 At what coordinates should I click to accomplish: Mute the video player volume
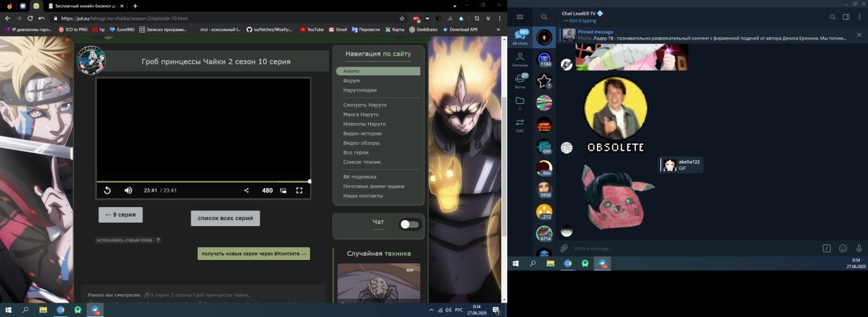click(128, 191)
